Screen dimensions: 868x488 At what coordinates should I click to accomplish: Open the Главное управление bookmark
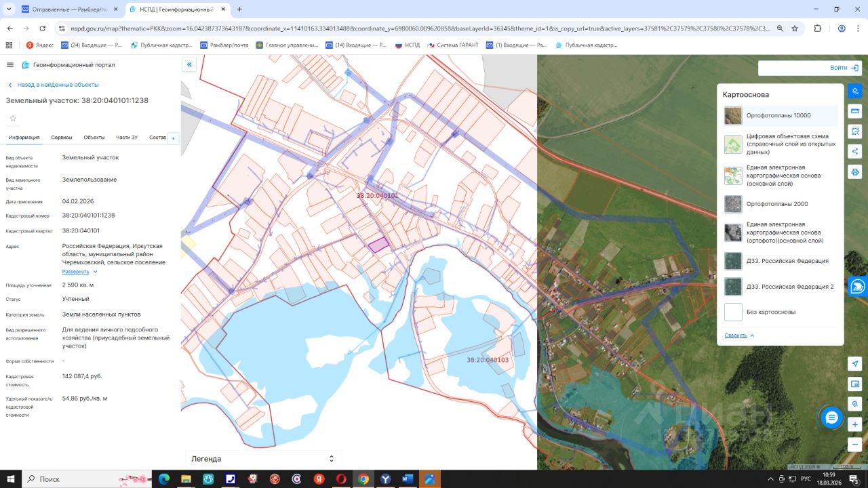287,45
